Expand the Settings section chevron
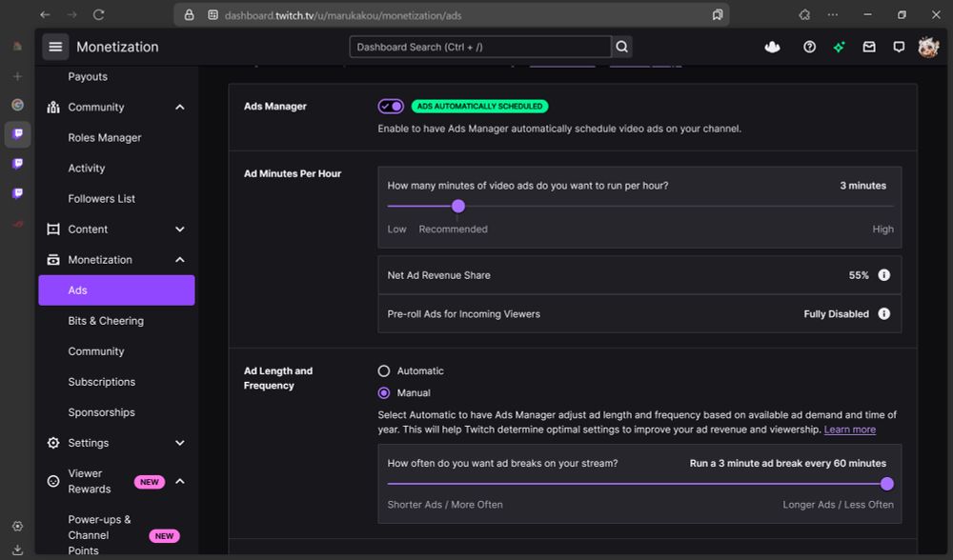The width and height of the screenshot is (953, 560). click(180, 443)
